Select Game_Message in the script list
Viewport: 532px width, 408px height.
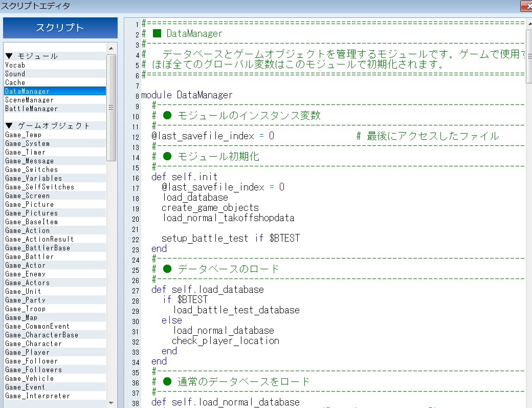point(55,161)
